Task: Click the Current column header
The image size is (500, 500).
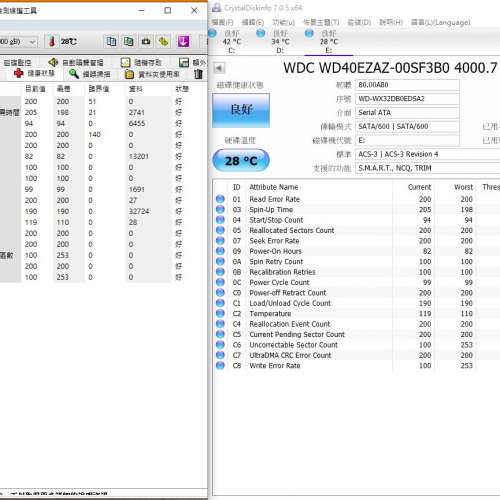Action: tap(419, 187)
